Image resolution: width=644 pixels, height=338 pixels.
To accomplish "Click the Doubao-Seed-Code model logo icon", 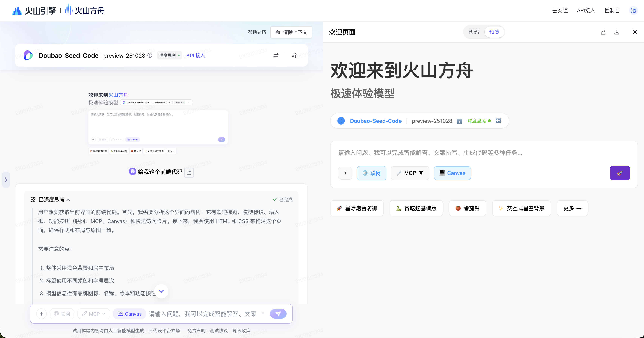I will pos(29,55).
